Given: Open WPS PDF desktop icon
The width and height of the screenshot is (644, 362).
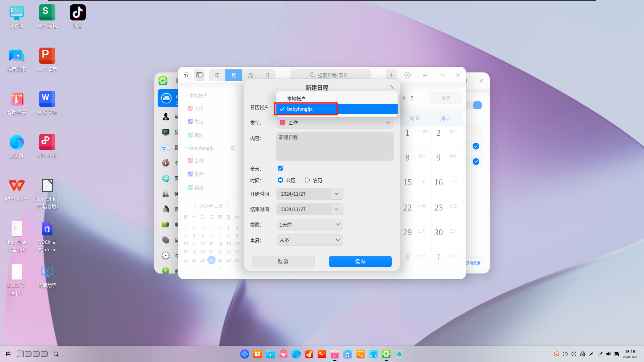Looking at the screenshot, I should tap(47, 146).
